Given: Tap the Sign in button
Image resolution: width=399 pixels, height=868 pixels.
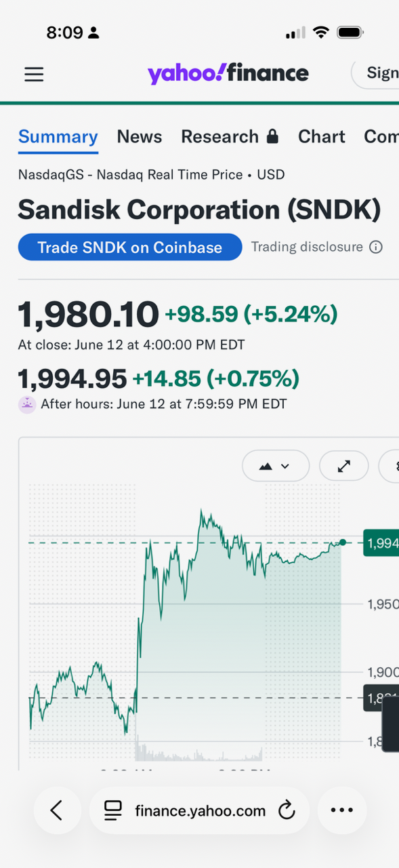Looking at the screenshot, I should pyautogui.click(x=375, y=73).
